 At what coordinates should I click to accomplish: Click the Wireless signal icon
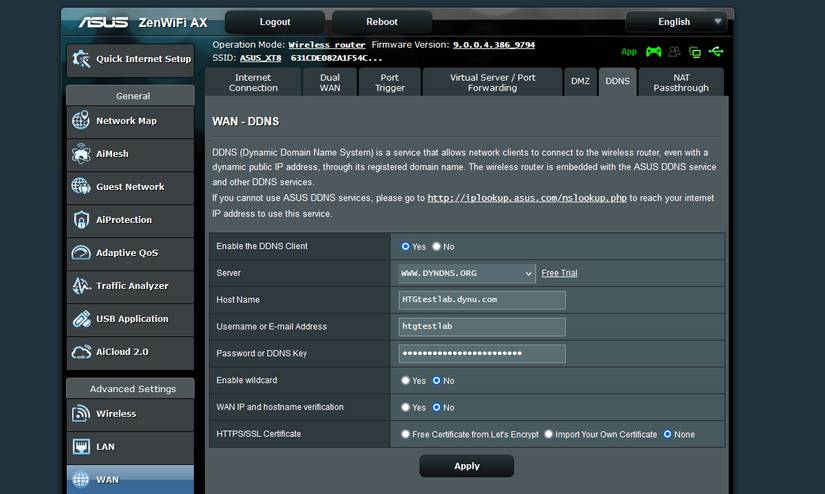click(81, 414)
